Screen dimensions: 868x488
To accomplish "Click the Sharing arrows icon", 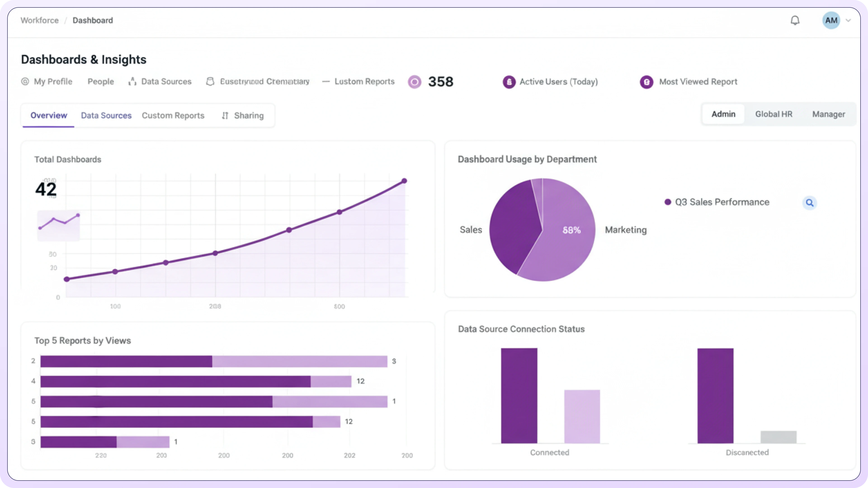I will click(225, 115).
